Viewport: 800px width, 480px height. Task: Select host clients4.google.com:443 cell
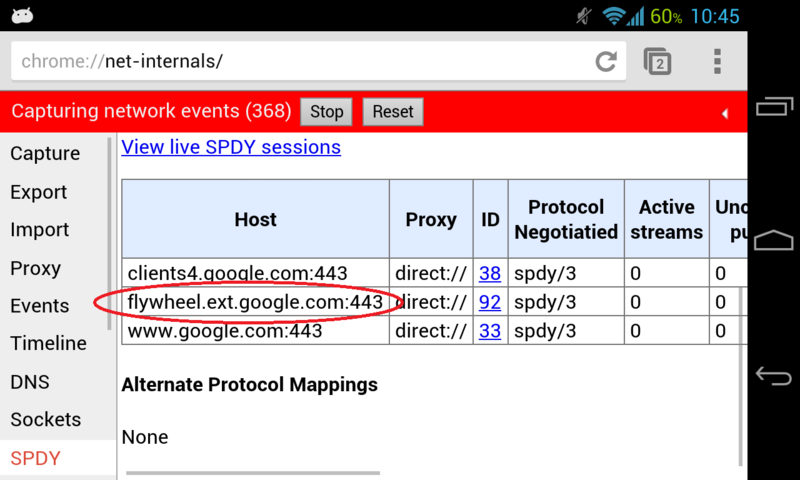[256, 273]
